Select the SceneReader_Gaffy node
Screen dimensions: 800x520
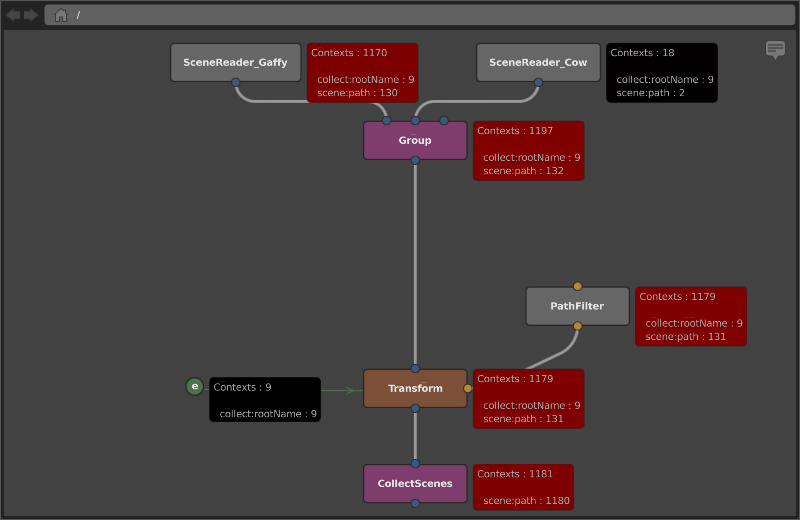coord(236,62)
